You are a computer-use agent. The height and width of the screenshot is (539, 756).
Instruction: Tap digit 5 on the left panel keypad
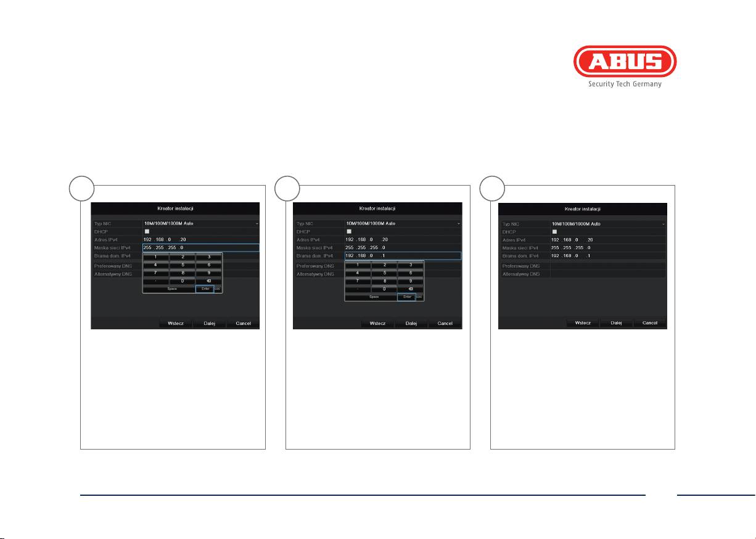coord(183,265)
